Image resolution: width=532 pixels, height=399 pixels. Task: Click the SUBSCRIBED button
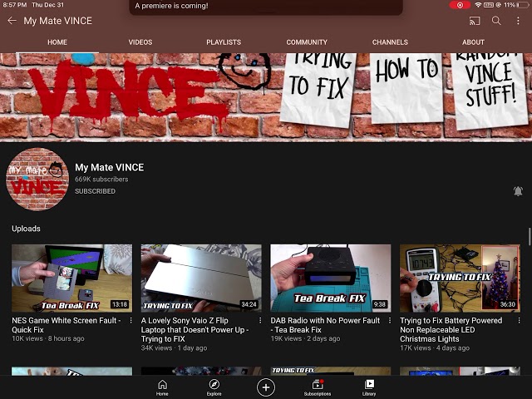[95, 191]
